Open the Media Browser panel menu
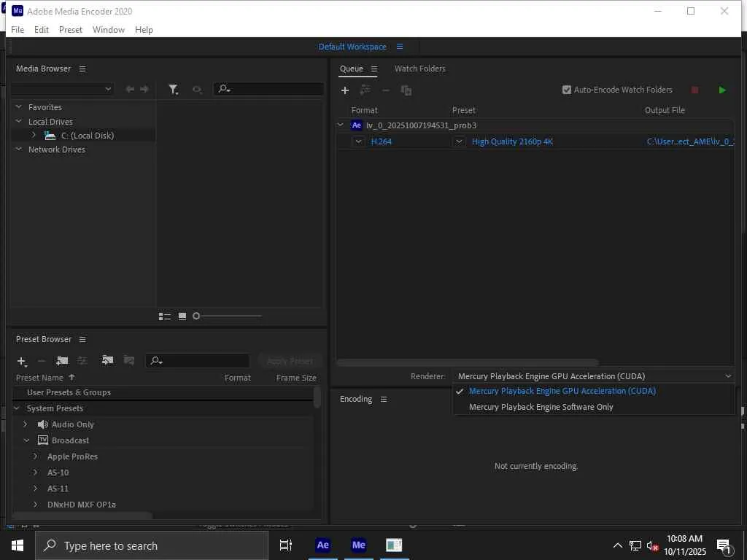Viewport: 747px width, 560px height. tap(82, 69)
